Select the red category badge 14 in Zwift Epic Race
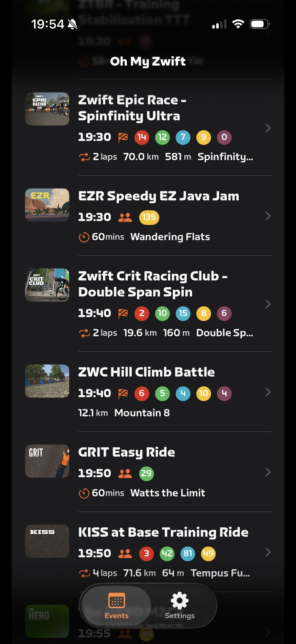The height and width of the screenshot is (644, 296). coord(142,137)
